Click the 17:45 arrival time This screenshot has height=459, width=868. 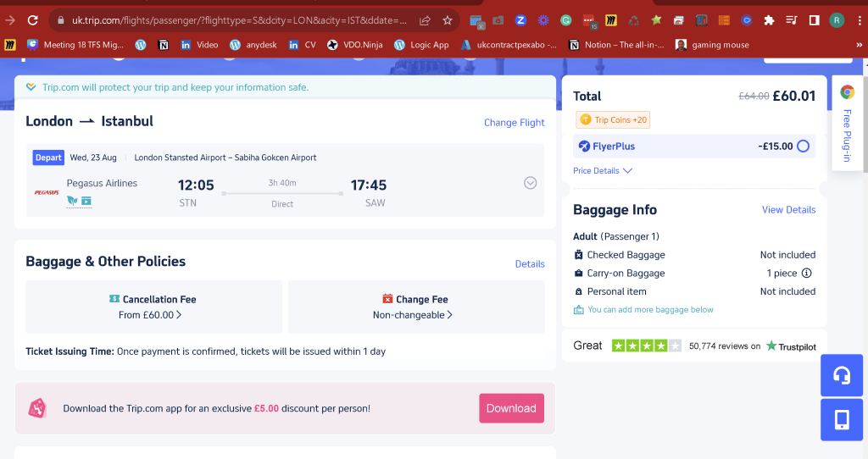point(368,185)
